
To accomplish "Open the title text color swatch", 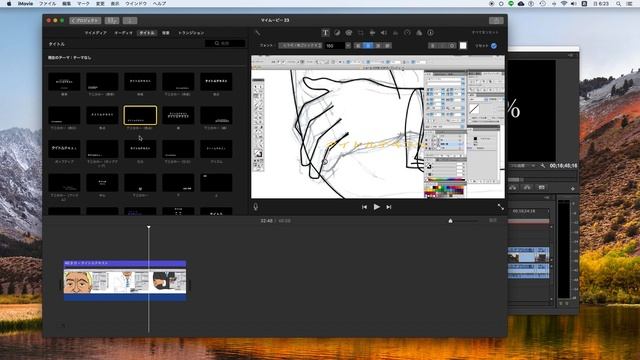I will [x=463, y=46].
